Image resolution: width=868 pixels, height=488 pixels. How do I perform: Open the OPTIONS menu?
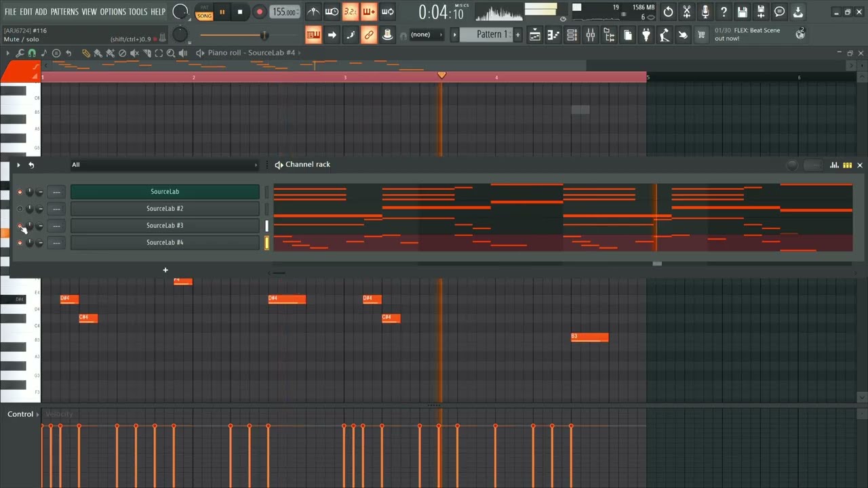pos(113,12)
